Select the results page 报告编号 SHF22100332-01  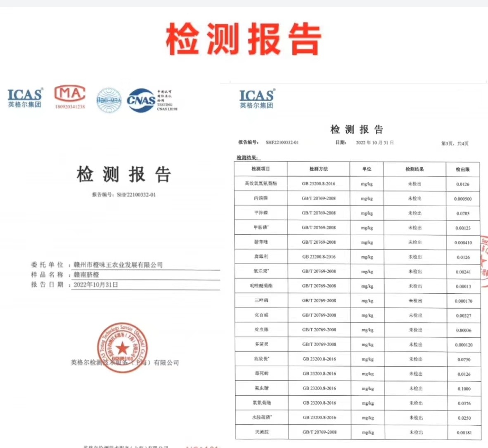coord(282,142)
